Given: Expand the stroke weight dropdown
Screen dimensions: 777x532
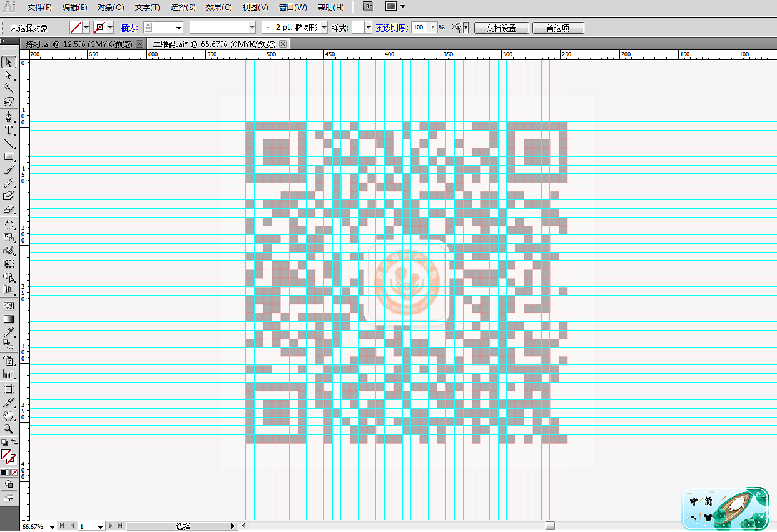Looking at the screenshot, I should [179, 28].
